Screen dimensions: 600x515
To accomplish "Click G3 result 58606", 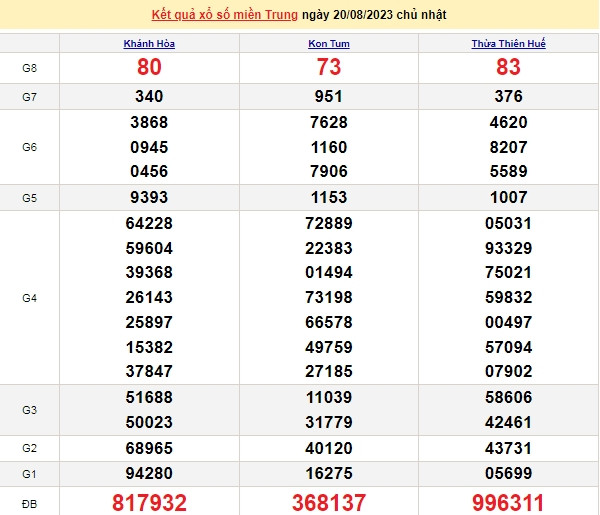I will (508, 397).
